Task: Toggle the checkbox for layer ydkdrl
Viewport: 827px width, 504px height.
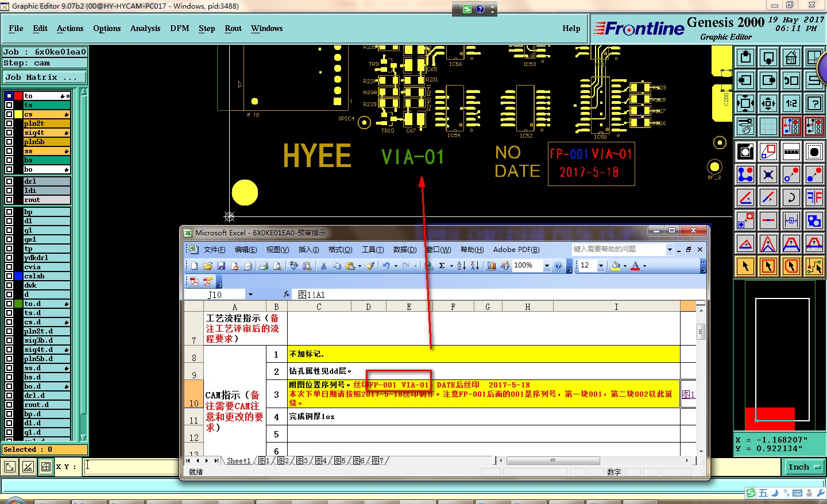Action: point(9,258)
